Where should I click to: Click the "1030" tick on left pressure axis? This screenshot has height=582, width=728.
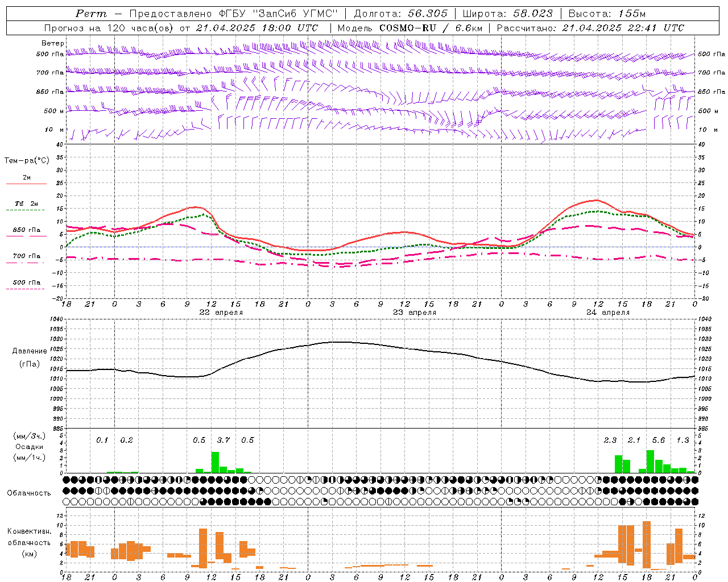56,339
